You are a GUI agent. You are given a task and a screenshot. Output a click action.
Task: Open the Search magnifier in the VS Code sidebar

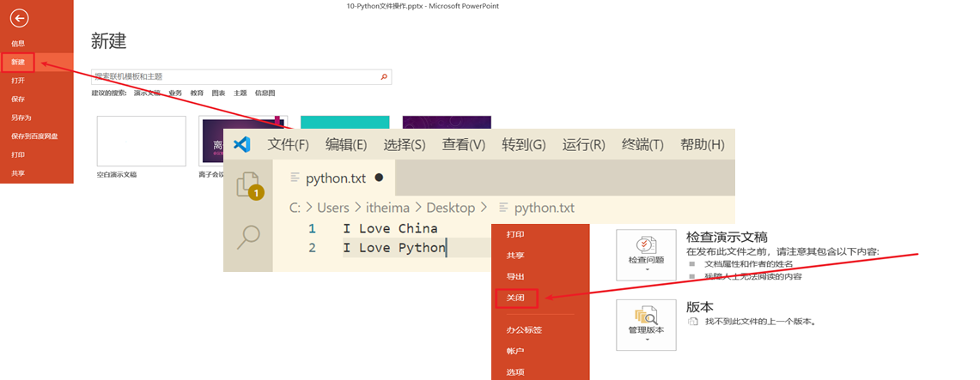(x=248, y=236)
